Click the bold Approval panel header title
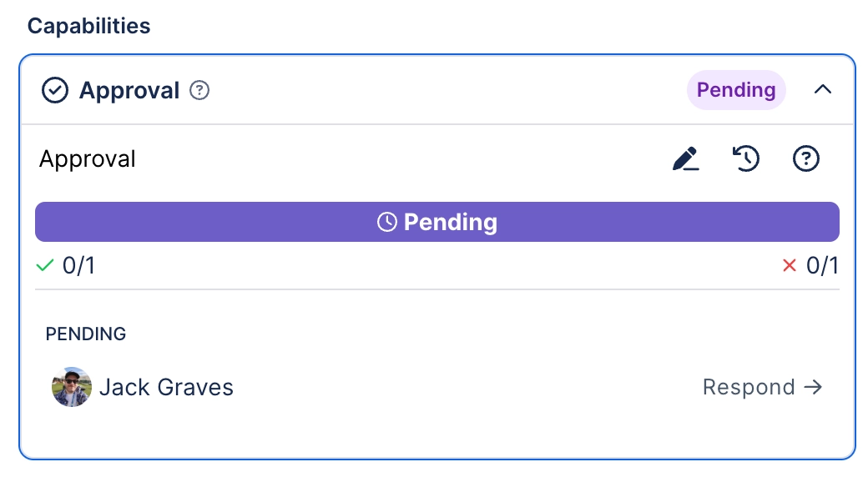 (129, 90)
